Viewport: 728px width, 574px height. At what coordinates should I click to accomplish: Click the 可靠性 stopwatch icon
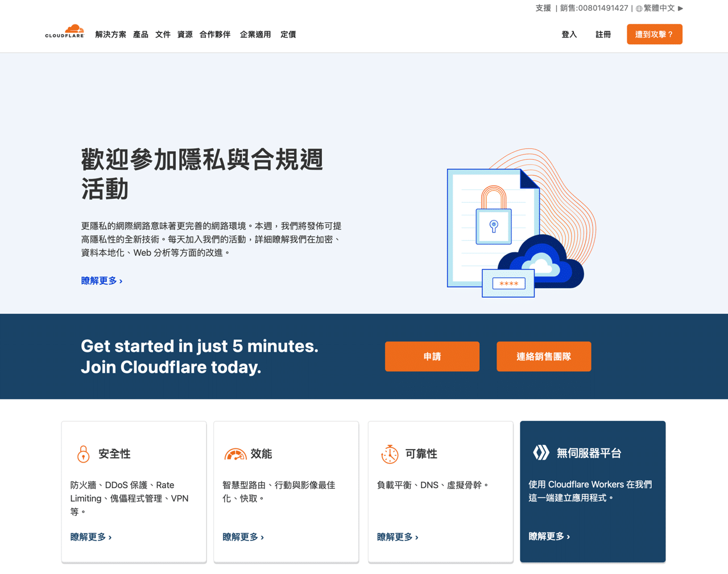point(390,454)
